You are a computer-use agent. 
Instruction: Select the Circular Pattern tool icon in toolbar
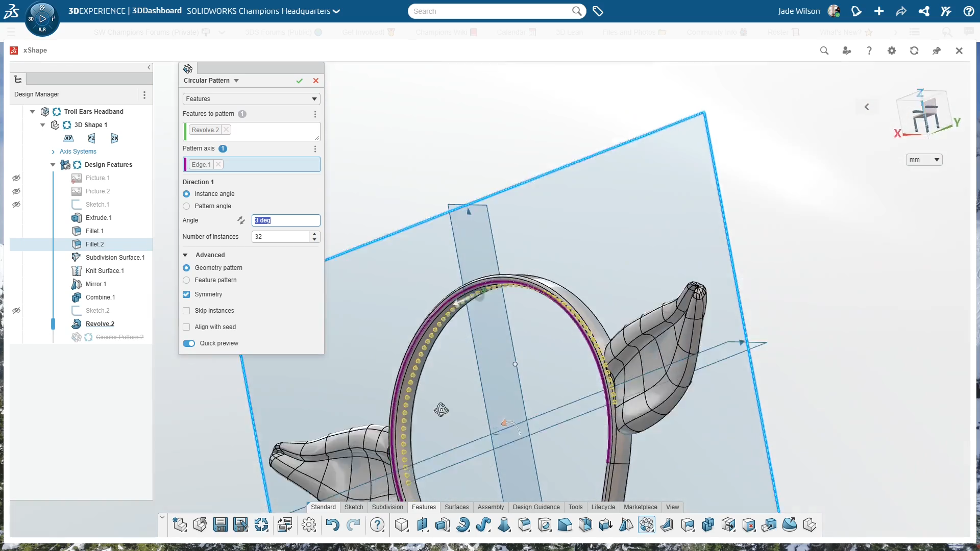pyautogui.click(x=646, y=524)
